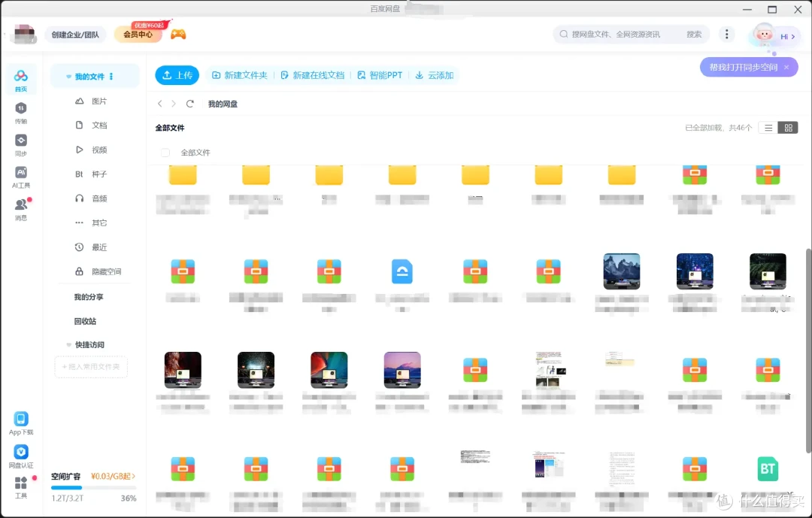Click 新建在线文档
The image size is (812, 518).
pos(312,75)
